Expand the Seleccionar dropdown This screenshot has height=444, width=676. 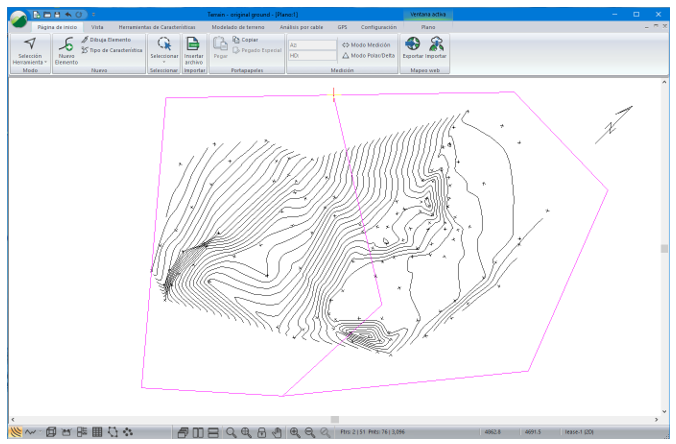click(164, 62)
